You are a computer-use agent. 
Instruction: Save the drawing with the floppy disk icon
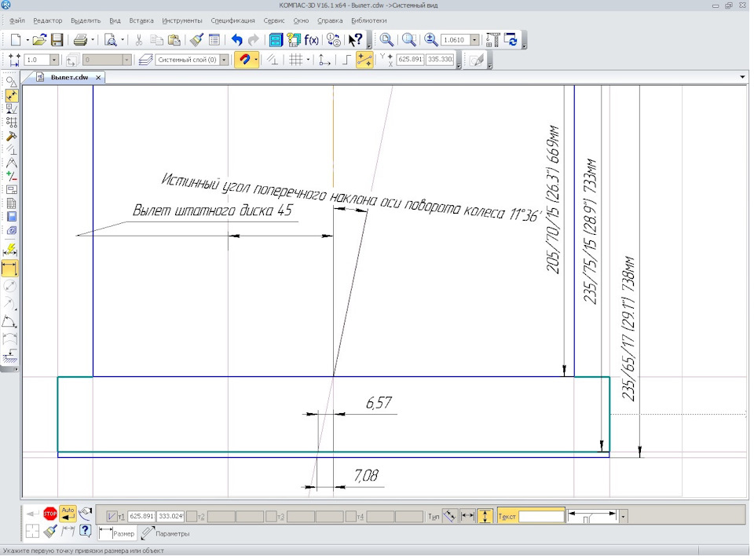click(57, 40)
